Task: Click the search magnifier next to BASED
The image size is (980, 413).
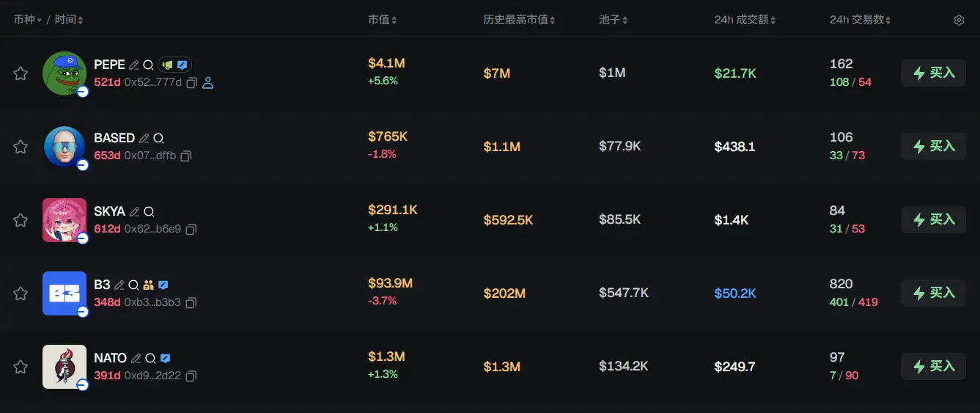Action: 158,139
